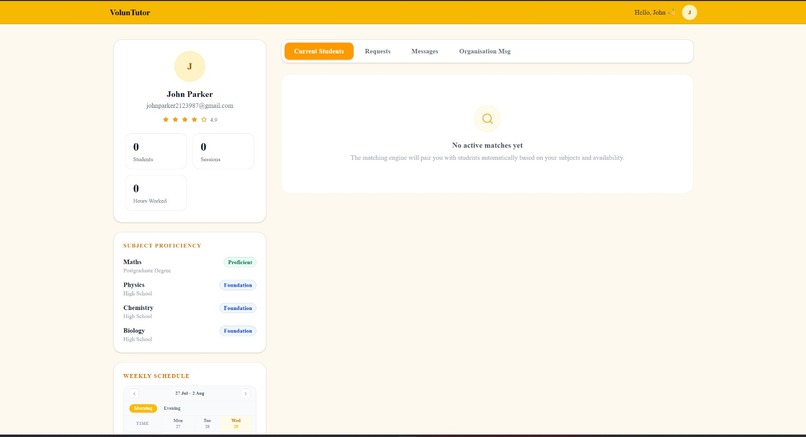Select the Current Students tab
Viewport: 806px width, 437px height.
319,51
